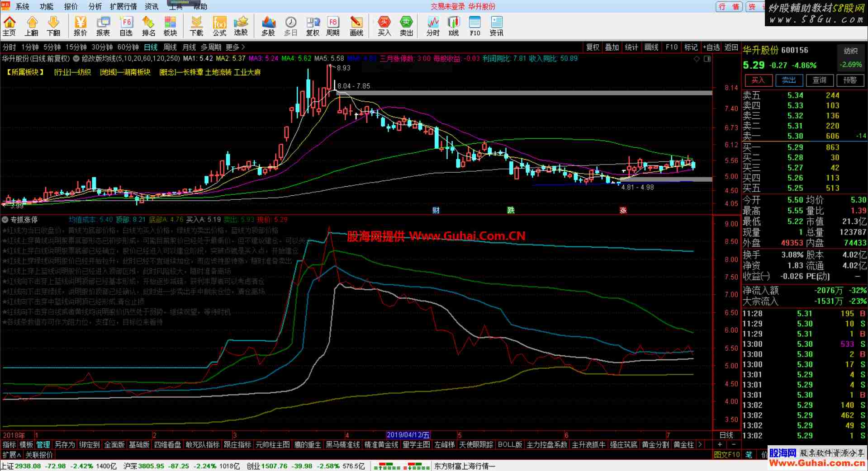The width and height of the screenshot is (868, 471).
Task: Click the 下翻 page-down arrow icon
Action: [x=53, y=26]
